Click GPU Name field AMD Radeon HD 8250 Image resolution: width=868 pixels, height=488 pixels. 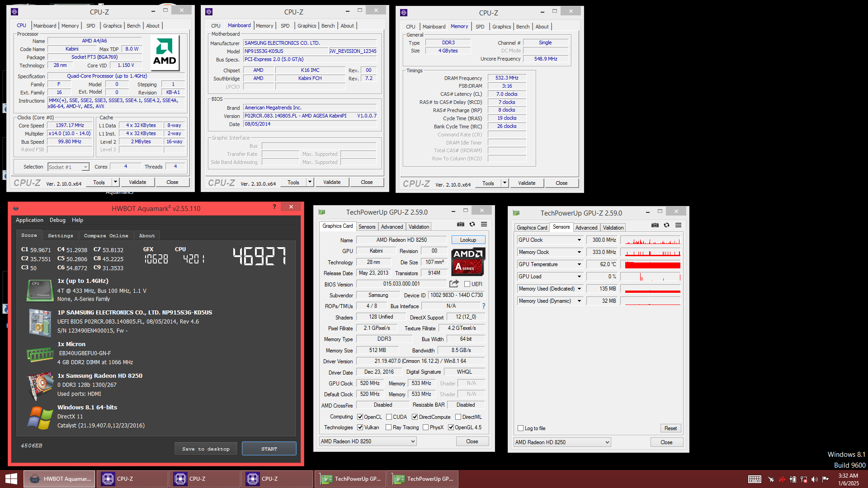tap(401, 240)
